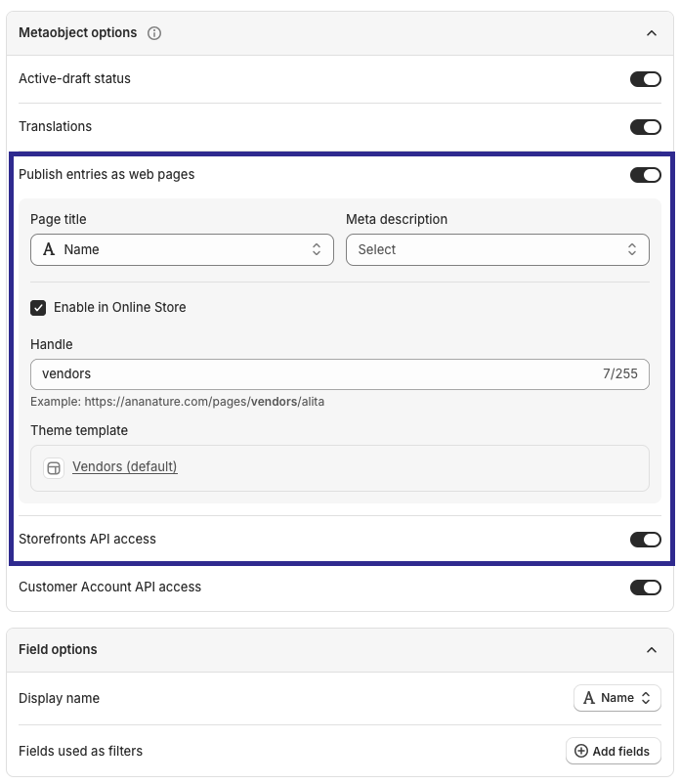Screen dimensions: 680x784
Task: Disable the Active-draft status toggle
Action: click(646, 78)
